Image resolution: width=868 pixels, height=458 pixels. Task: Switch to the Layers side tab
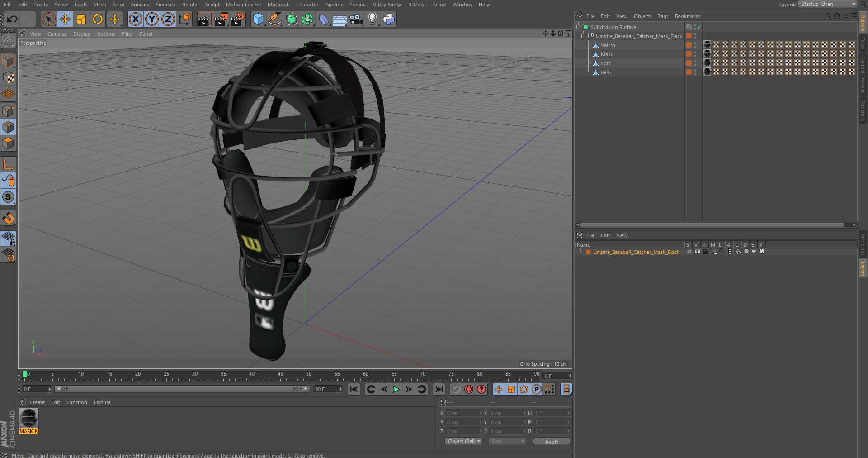863,268
